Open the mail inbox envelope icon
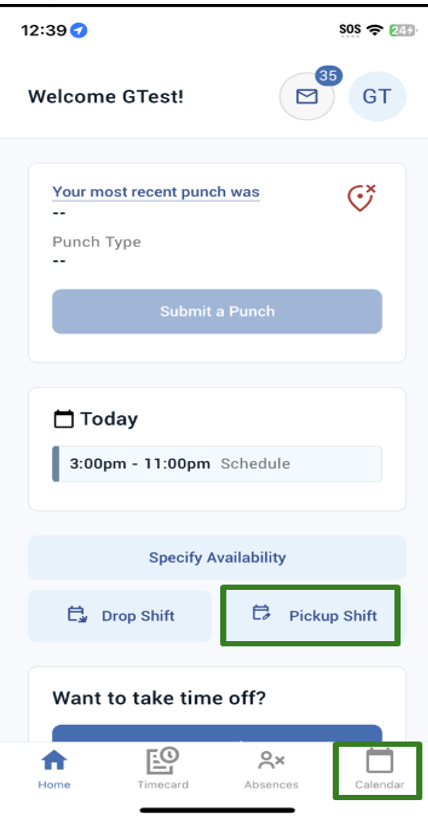 (307, 97)
